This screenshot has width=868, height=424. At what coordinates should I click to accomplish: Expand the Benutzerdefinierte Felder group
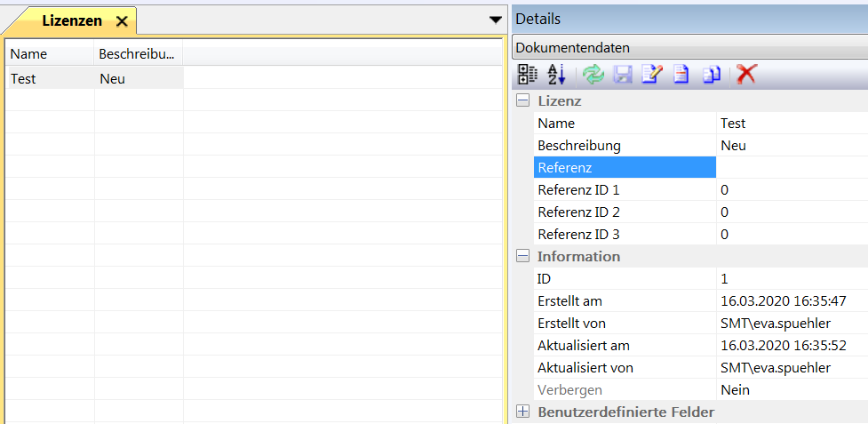click(x=523, y=412)
